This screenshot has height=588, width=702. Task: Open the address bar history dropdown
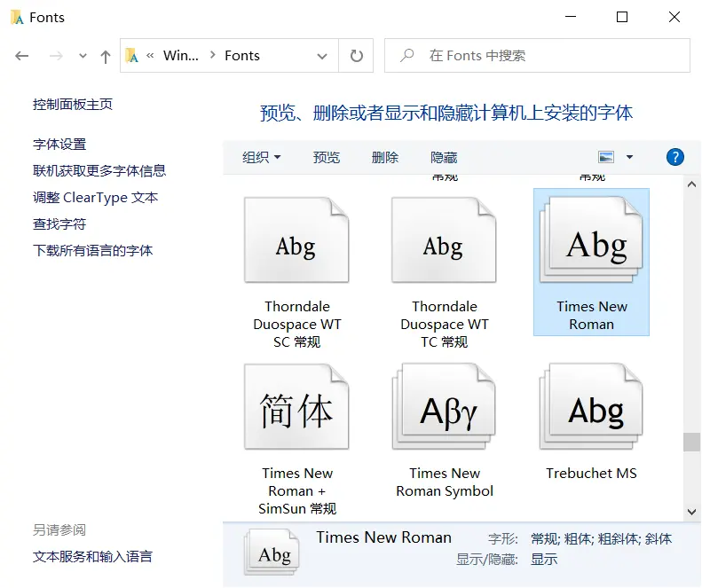tap(322, 56)
